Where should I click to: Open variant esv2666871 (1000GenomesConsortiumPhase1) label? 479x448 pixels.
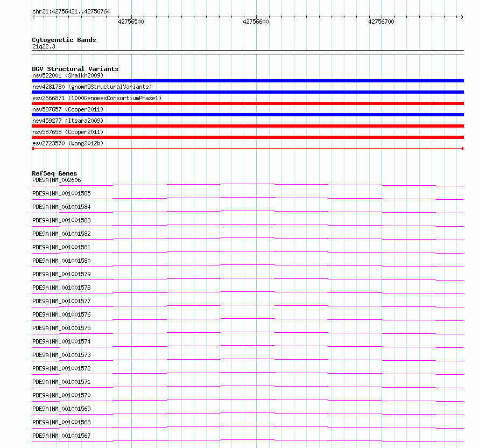[97, 98]
